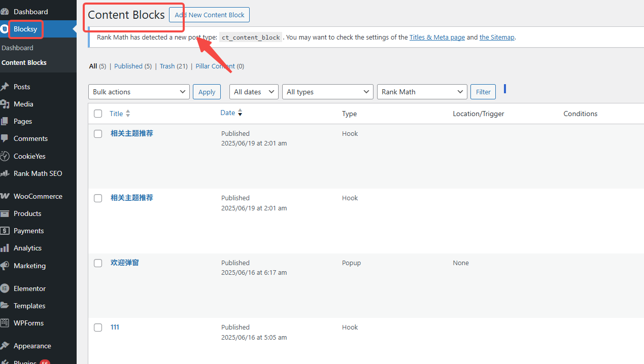The width and height of the screenshot is (644, 364).
Task: Check the box next to 欢迎弹窗
Action: 98,263
